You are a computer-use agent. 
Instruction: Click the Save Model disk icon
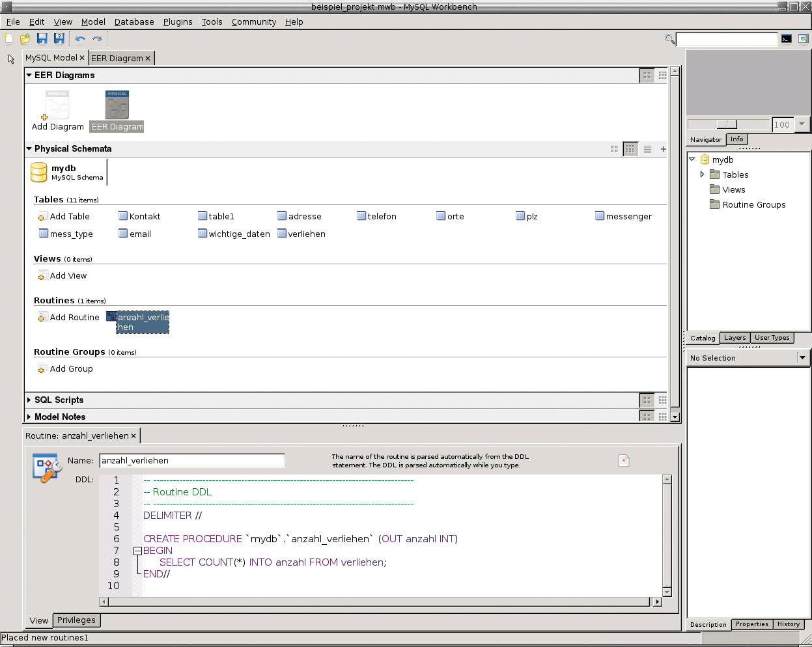click(x=42, y=39)
